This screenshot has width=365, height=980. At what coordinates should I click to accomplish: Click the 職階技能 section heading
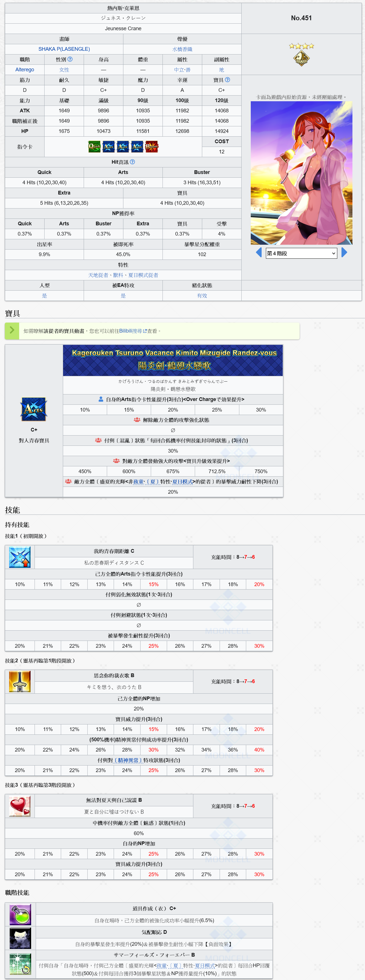tap(17, 892)
